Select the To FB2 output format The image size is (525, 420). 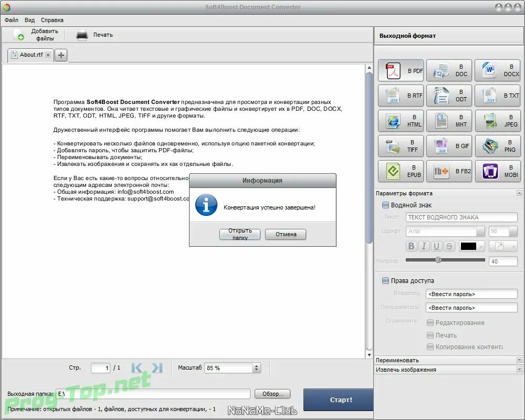point(449,171)
